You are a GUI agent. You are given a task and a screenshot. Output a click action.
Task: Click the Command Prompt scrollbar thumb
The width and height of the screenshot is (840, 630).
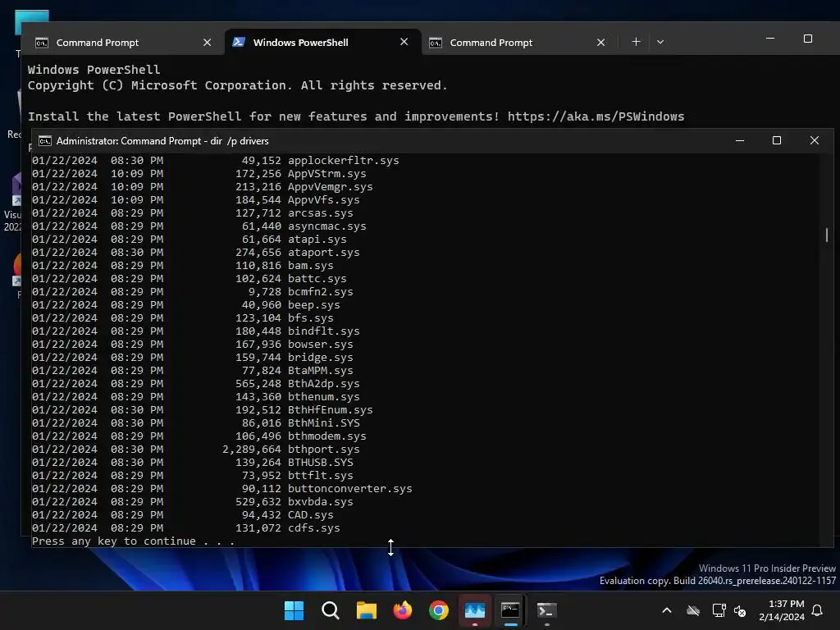pos(827,235)
